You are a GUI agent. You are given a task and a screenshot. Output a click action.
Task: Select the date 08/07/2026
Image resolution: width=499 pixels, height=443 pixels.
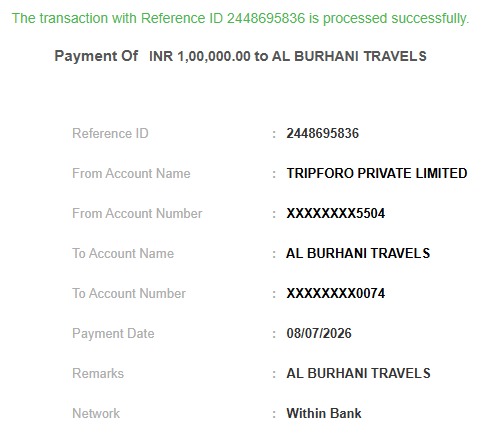point(319,333)
